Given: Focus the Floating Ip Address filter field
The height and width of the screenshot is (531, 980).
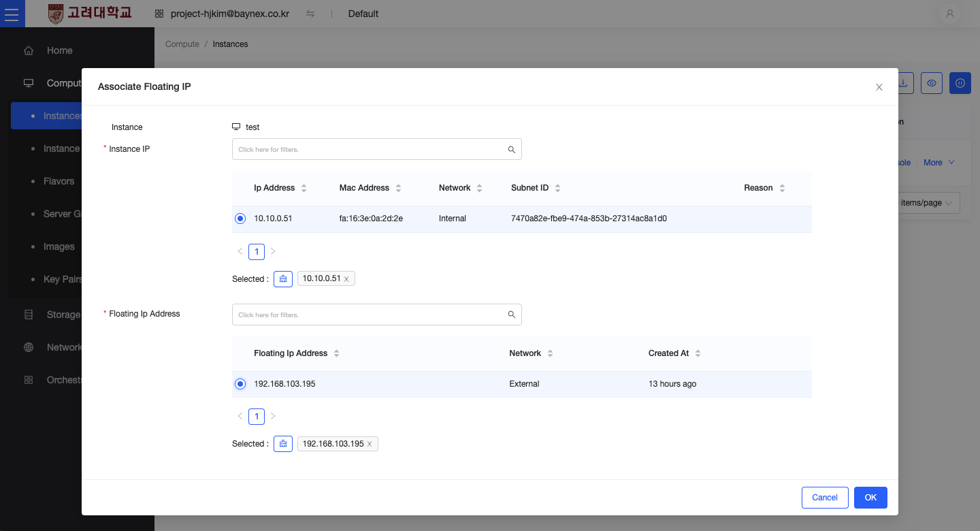Looking at the screenshot, I should coord(376,315).
